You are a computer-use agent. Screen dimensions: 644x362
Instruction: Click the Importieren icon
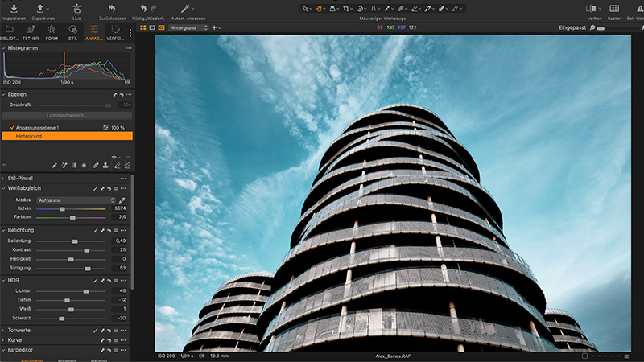tap(14, 8)
